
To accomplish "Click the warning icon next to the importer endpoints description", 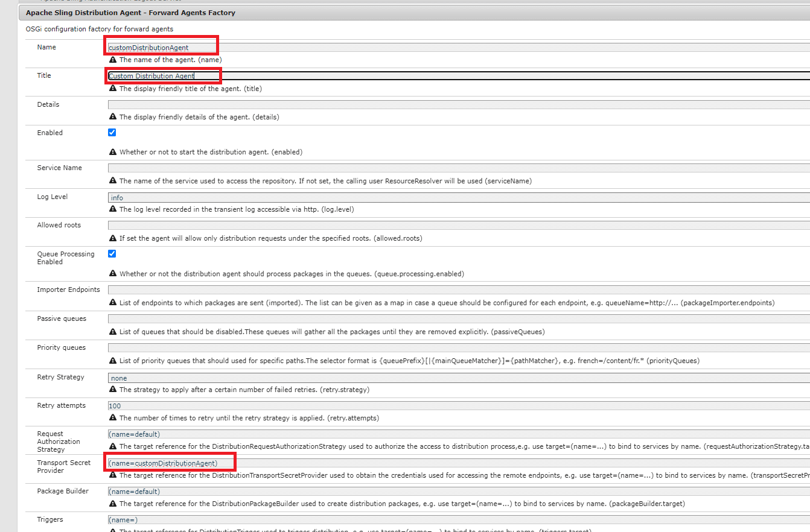I will (112, 303).
